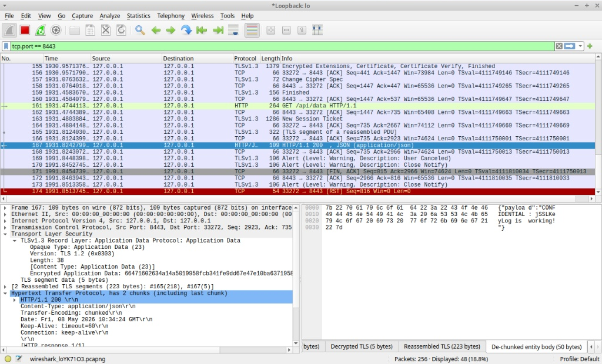The image size is (602, 364).
Task: Collapse the TLSv1.3 Record Layer node
Action: (15, 241)
